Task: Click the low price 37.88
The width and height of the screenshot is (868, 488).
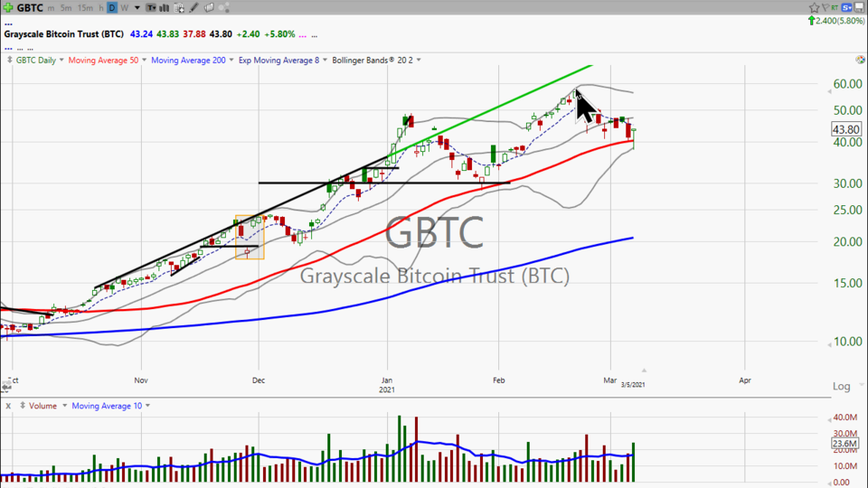Action: (x=194, y=34)
